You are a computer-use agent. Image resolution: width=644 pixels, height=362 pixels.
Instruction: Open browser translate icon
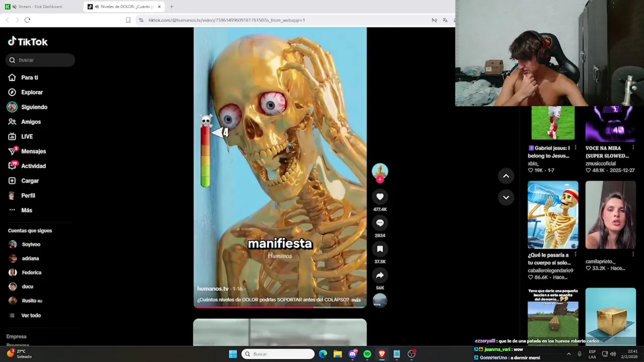(445, 20)
